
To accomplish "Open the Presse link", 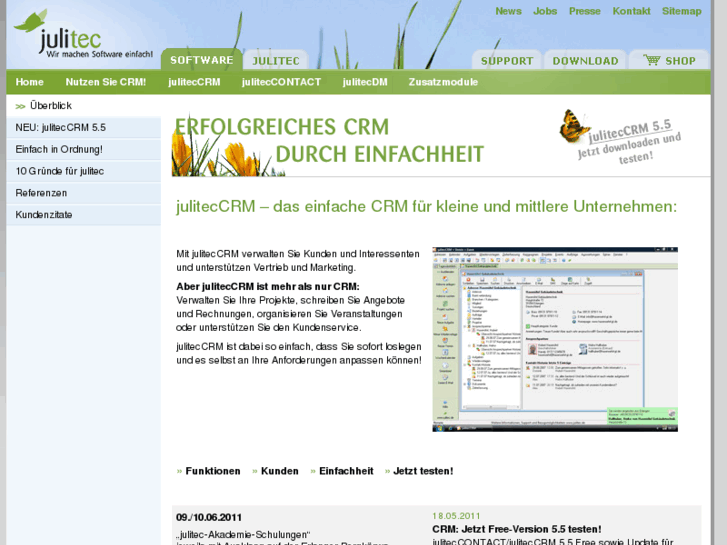I will click(x=585, y=11).
